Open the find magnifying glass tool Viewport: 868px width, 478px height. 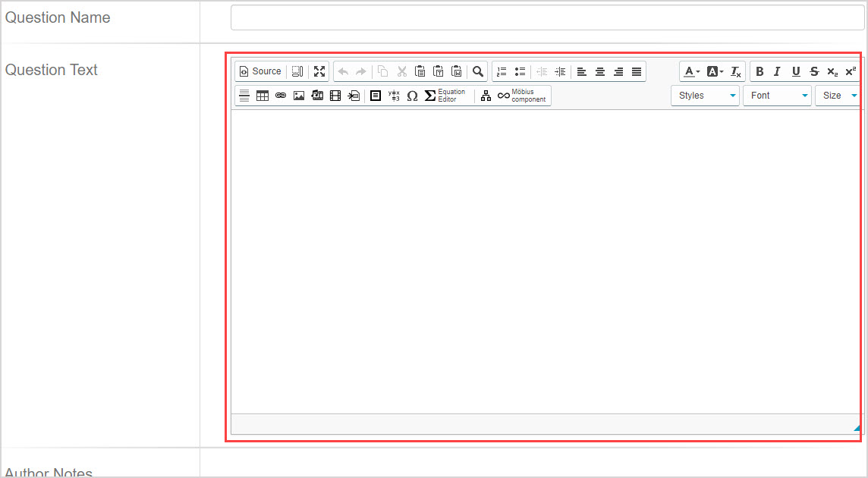pos(478,71)
